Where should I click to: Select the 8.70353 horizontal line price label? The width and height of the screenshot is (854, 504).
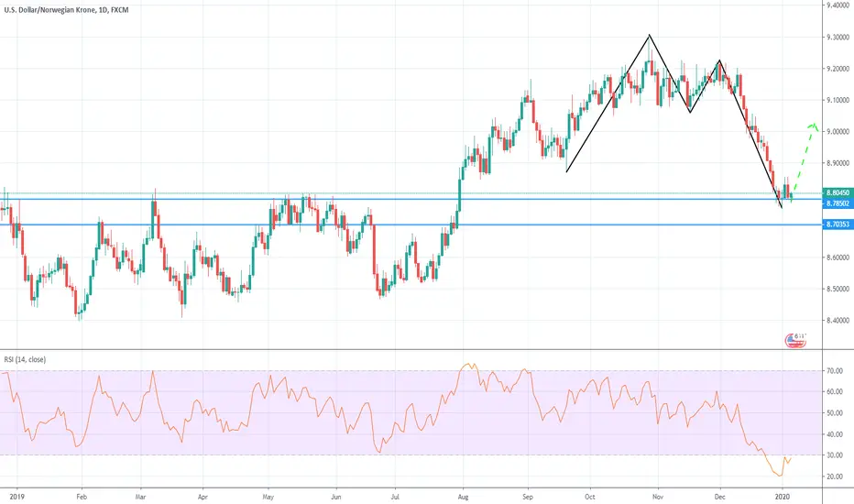click(838, 224)
